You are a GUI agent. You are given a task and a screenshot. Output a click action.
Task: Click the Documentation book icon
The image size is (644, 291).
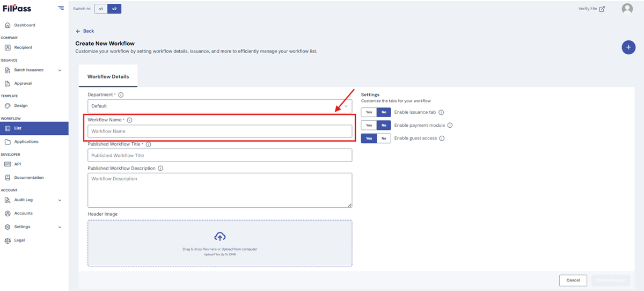click(8, 177)
